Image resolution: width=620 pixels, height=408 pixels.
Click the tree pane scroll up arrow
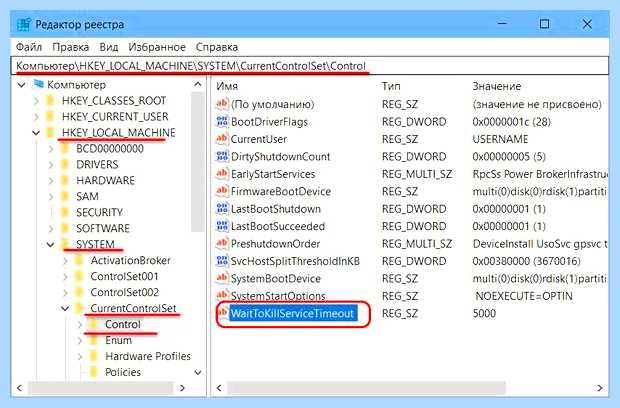click(x=198, y=84)
